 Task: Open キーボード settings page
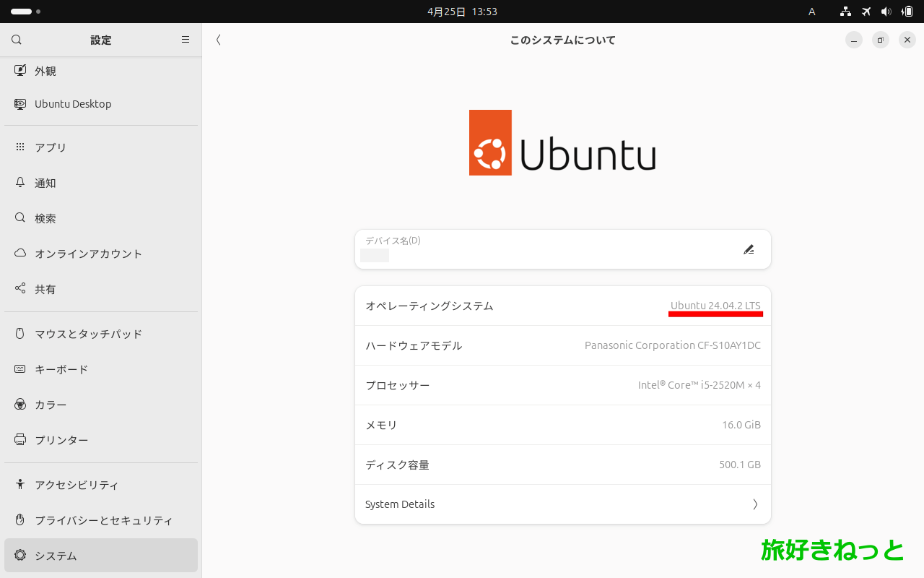(101, 369)
